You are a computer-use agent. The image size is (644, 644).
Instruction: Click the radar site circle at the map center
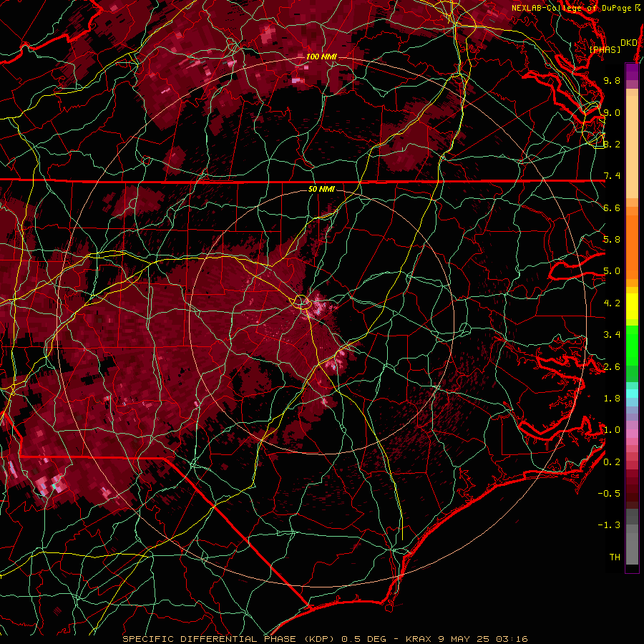pyautogui.click(x=302, y=302)
